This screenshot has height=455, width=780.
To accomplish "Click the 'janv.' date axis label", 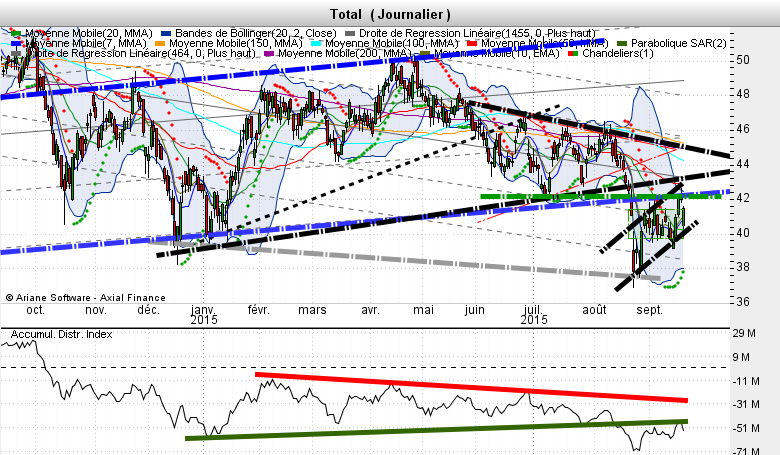I will coord(204,310).
